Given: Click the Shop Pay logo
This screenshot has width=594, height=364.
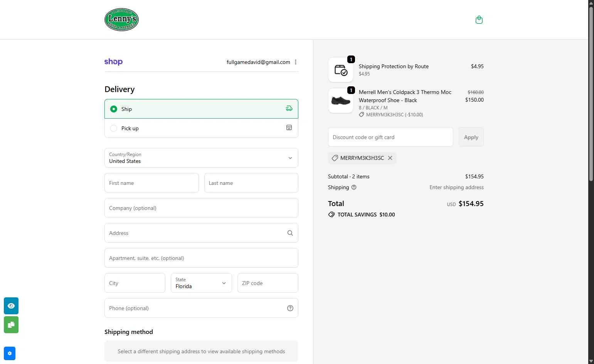Looking at the screenshot, I should coord(113,62).
